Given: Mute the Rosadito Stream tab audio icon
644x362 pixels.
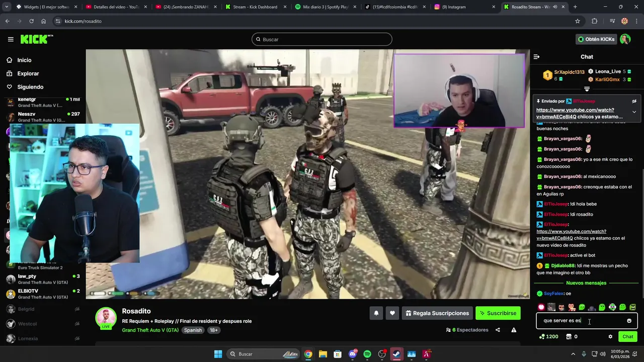Looking at the screenshot, I should click(x=555, y=7).
